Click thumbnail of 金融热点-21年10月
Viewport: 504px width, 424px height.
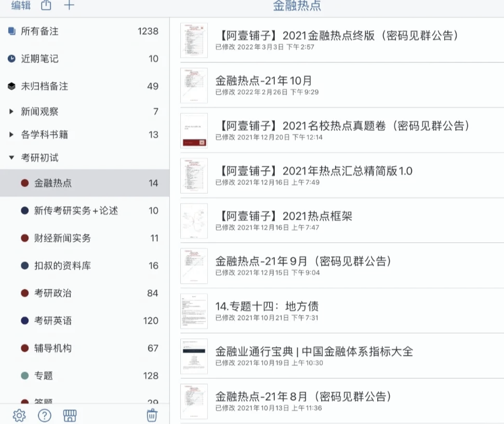click(194, 86)
